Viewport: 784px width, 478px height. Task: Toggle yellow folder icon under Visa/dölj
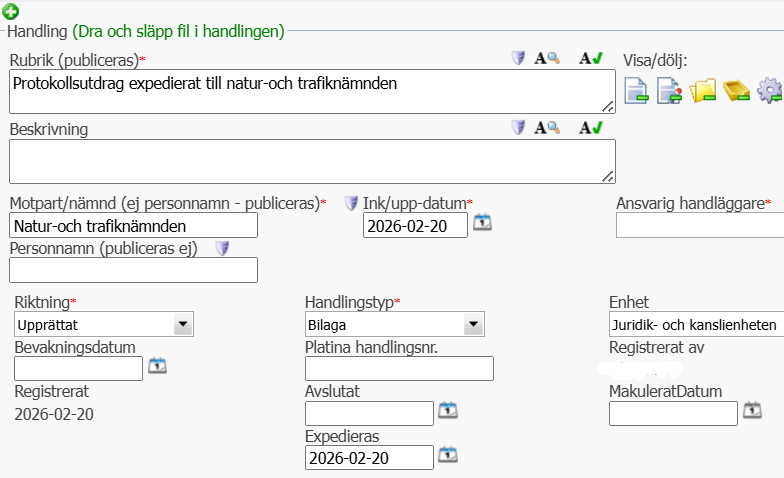(704, 91)
